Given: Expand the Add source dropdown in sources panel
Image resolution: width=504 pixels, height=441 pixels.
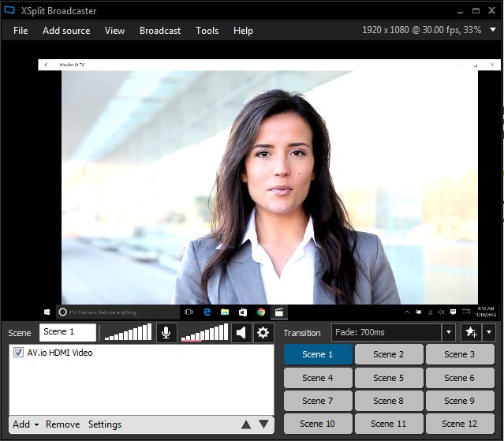Looking at the screenshot, I should pos(26,424).
